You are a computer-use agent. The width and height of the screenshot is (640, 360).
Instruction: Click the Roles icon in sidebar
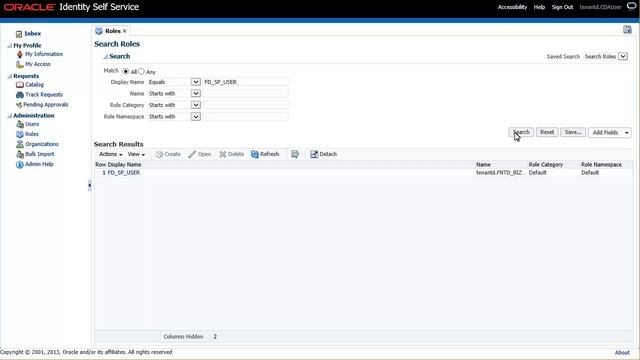click(x=20, y=134)
